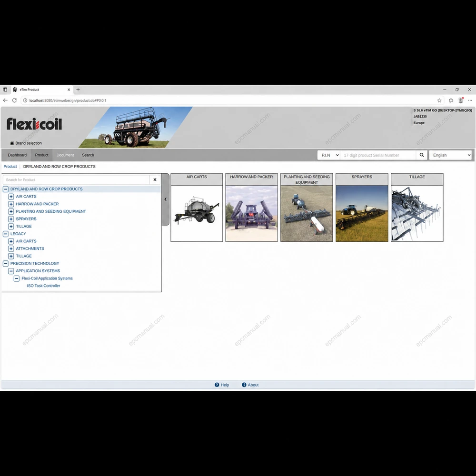Select the Product tab
The width and height of the screenshot is (476, 476).
pos(41,155)
